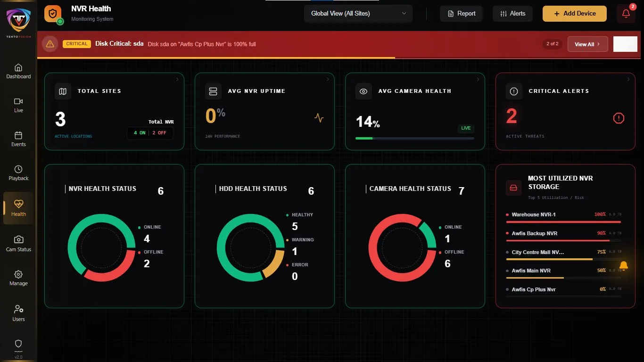Click the shield icon at sidebar bottom
This screenshot has width=644, height=362.
(18, 344)
